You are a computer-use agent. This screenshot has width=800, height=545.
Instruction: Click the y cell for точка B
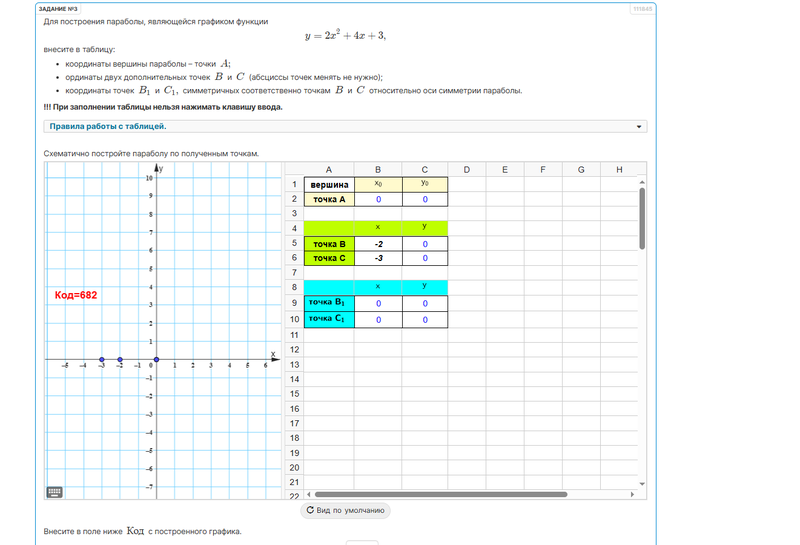pos(425,244)
